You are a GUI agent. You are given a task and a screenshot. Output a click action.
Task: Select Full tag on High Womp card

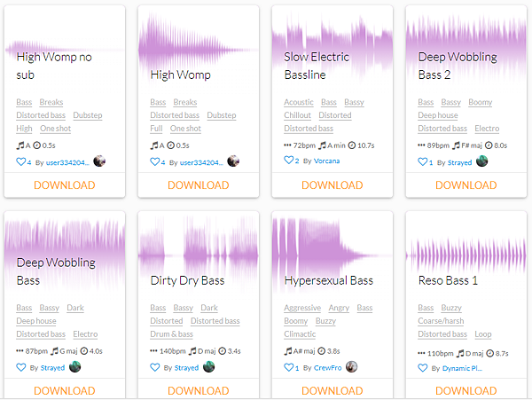[x=156, y=129]
